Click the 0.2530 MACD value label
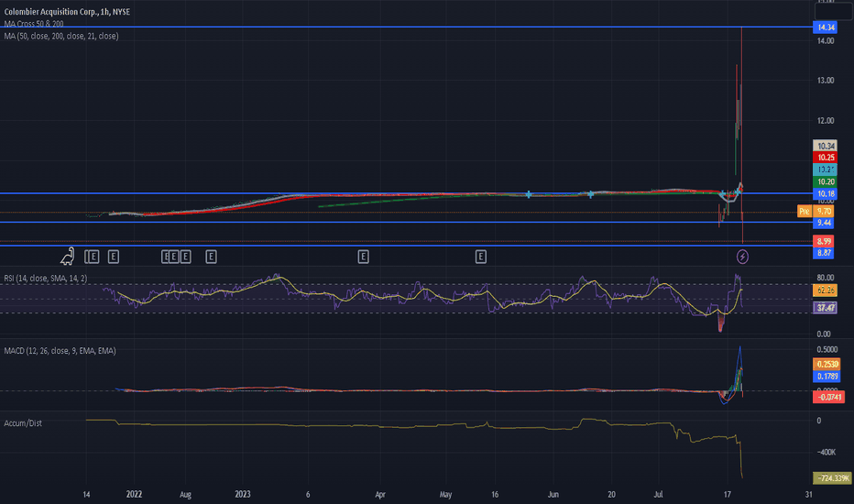This screenshot has height=504, width=854. [827, 365]
